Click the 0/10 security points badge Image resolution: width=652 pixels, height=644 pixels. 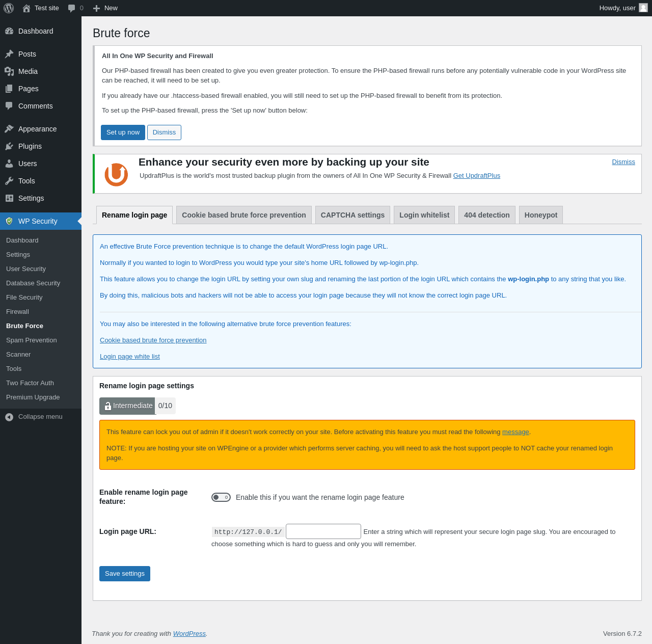point(165,406)
